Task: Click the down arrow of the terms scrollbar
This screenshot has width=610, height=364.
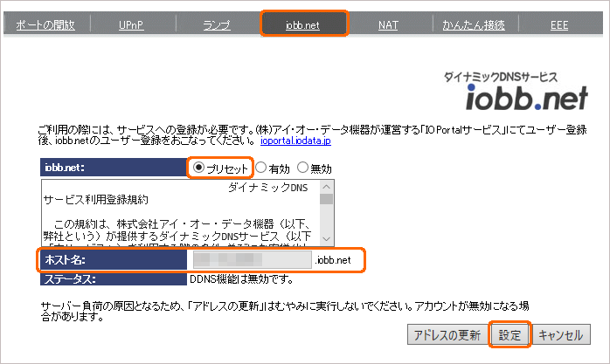Action: pyautogui.click(x=326, y=239)
